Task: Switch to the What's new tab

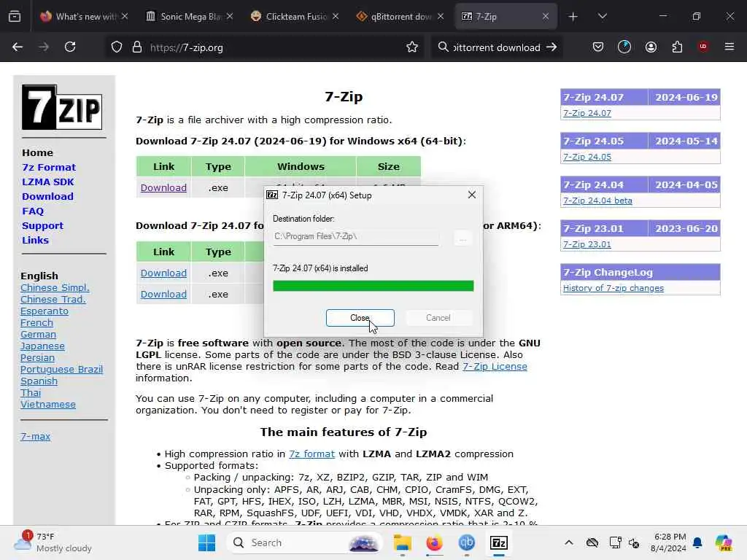Action: coord(84,17)
